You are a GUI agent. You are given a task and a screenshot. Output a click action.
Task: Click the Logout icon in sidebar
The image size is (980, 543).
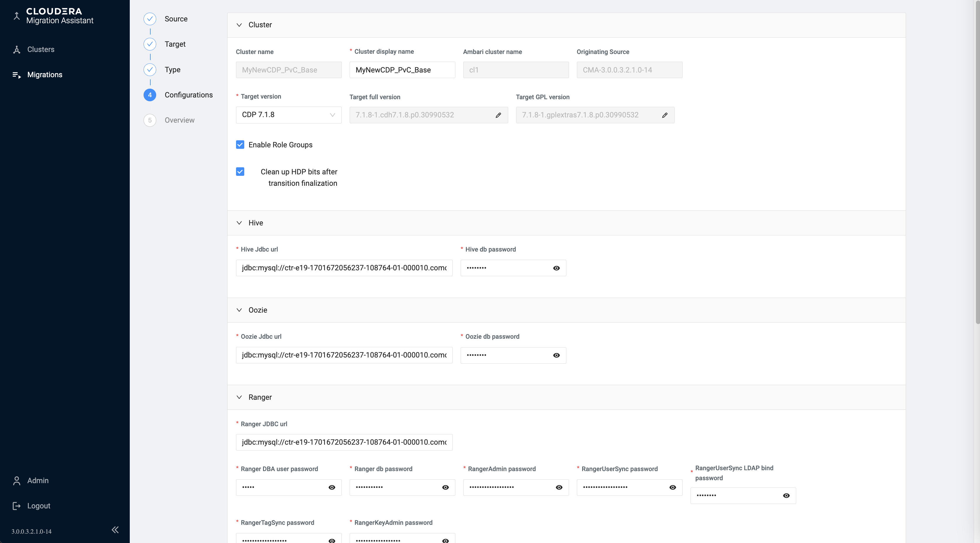pyautogui.click(x=17, y=506)
